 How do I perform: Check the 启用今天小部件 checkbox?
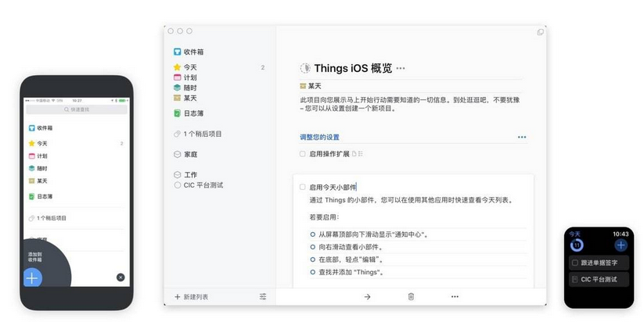(x=303, y=187)
